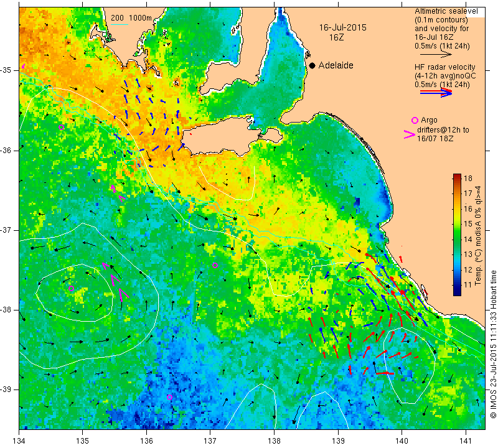This screenshot has height=448, width=498.
Task: Click the magenta drifter arrowhead legend symbol
Action: [x=410, y=134]
